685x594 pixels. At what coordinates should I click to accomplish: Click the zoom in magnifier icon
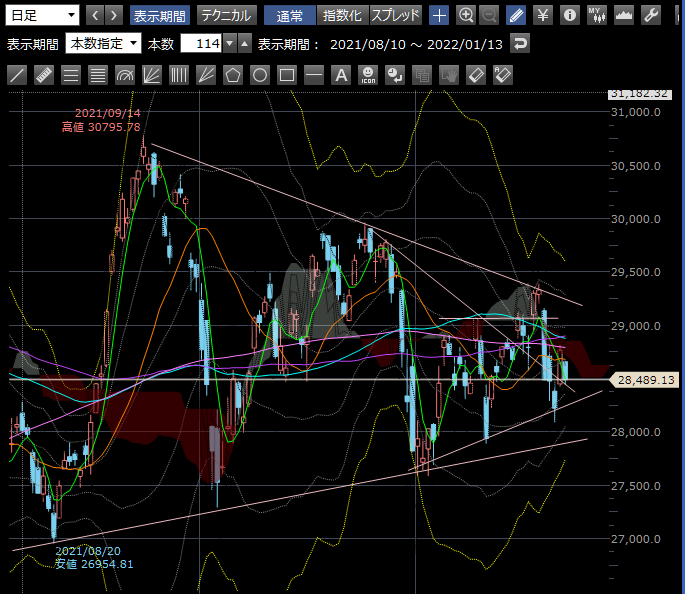click(466, 15)
